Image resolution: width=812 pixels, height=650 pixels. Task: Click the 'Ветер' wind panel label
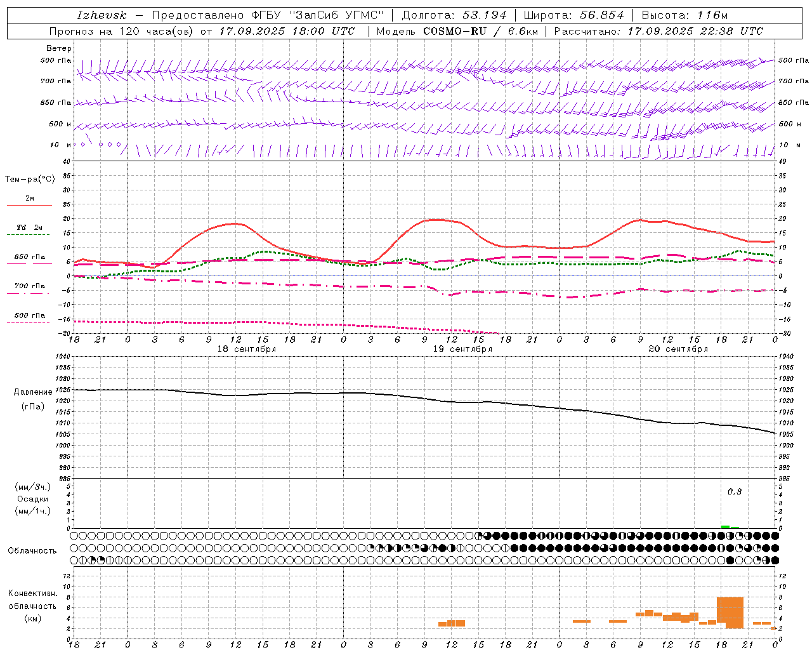pyautogui.click(x=59, y=48)
